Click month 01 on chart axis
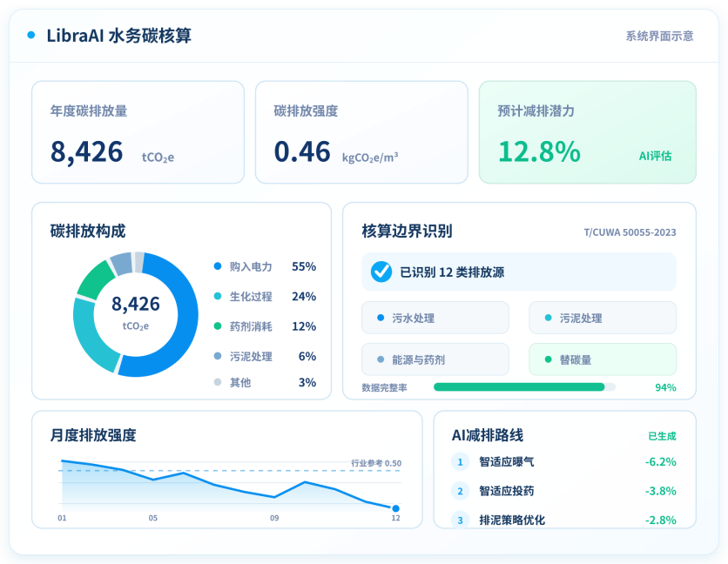728x564 pixels. (62, 518)
